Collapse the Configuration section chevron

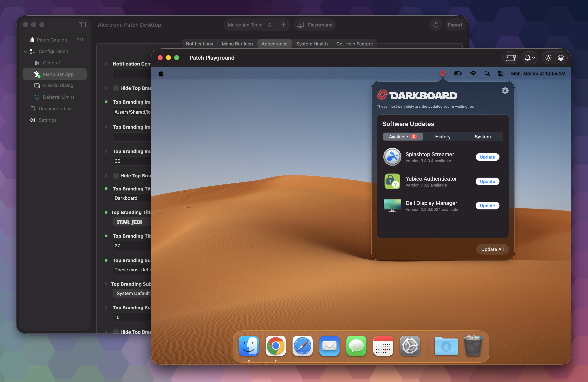(x=25, y=51)
